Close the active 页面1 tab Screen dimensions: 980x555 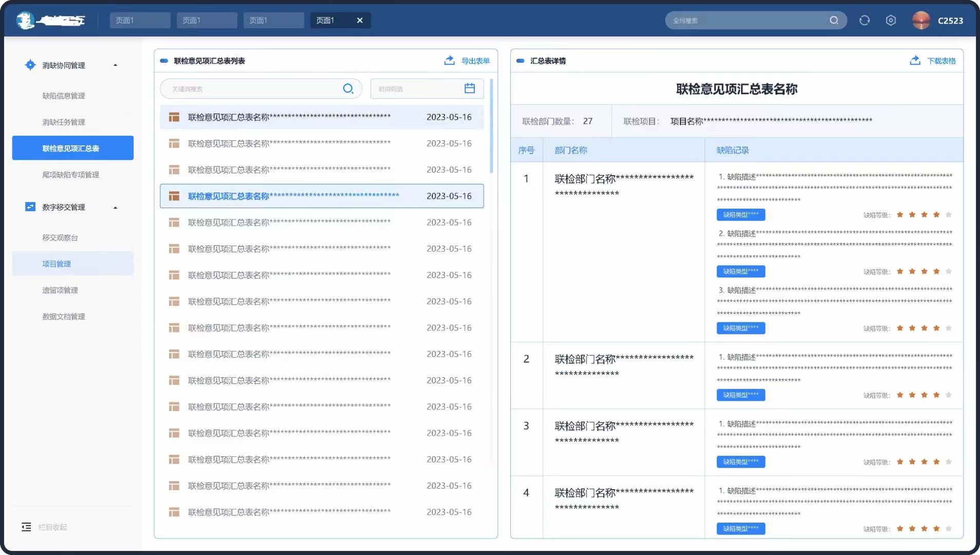click(x=360, y=20)
